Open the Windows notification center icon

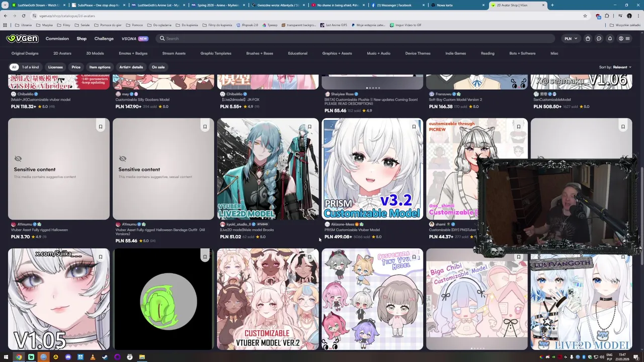636,357
